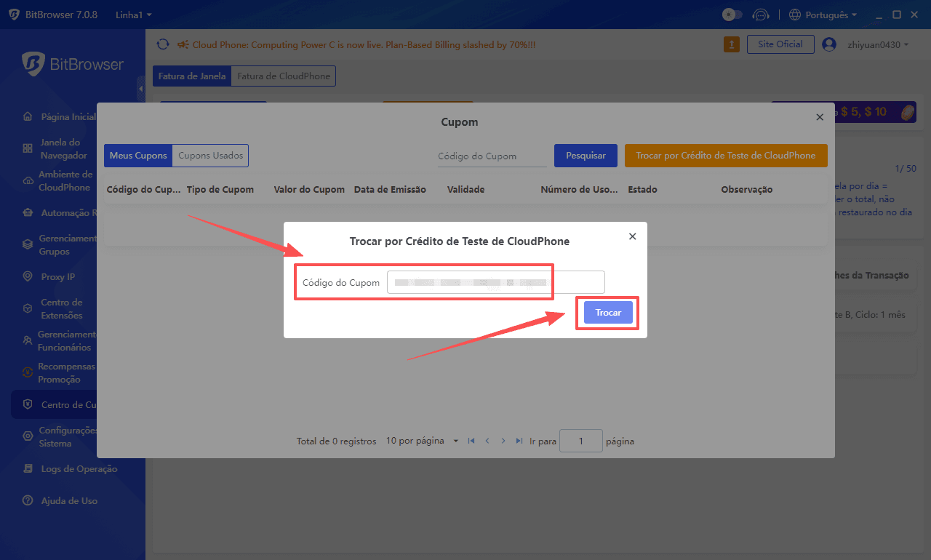The height and width of the screenshot is (560, 931).
Task: Go to the last page arrow icon
Action: [x=519, y=441]
